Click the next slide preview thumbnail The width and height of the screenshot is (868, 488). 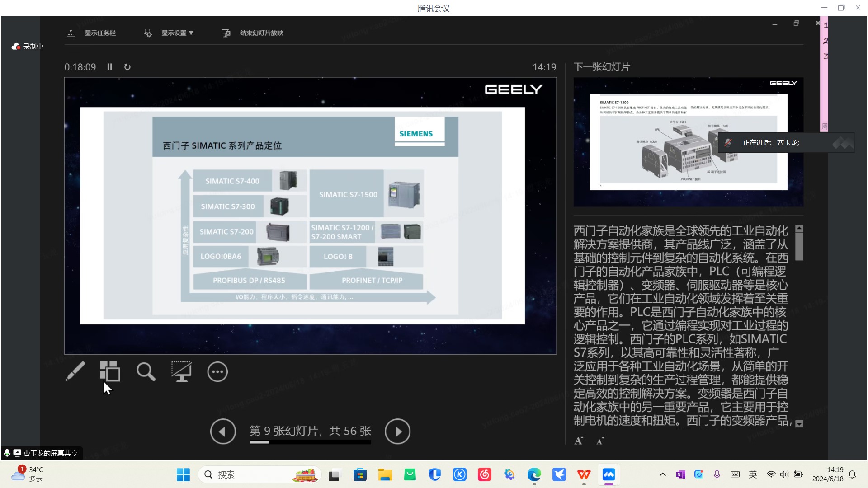pyautogui.click(x=688, y=142)
